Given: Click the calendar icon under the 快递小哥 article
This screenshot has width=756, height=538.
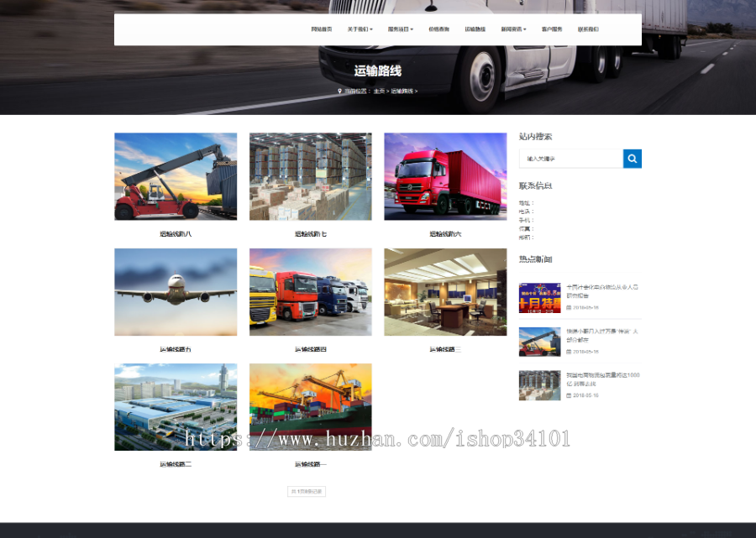Looking at the screenshot, I should [x=570, y=351].
